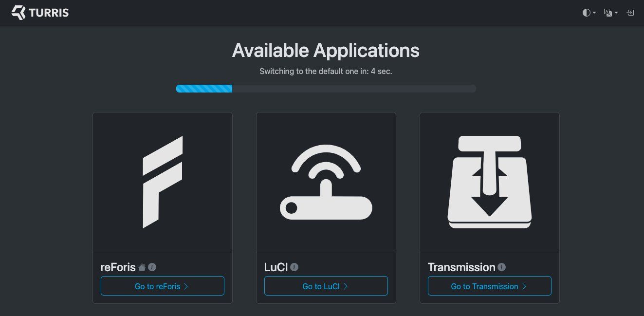Click the Transmission card title
The image size is (644, 316).
(x=461, y=267)
